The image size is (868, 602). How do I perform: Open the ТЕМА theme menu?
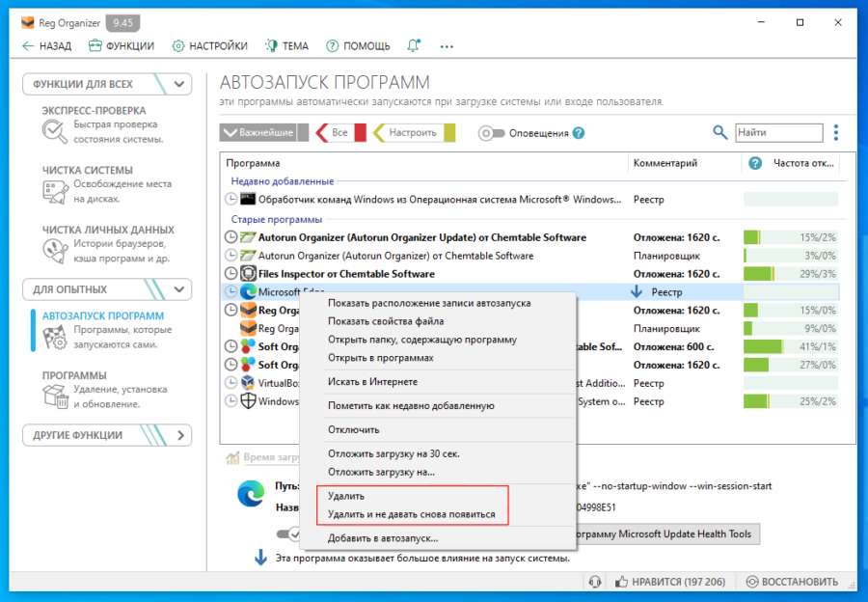click(x=286, y=46)
